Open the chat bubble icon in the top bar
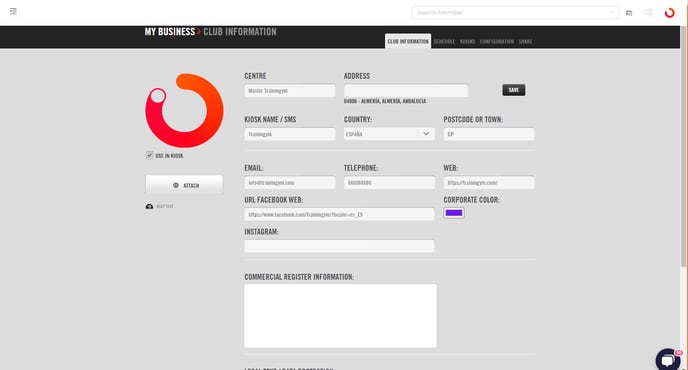 648,13
